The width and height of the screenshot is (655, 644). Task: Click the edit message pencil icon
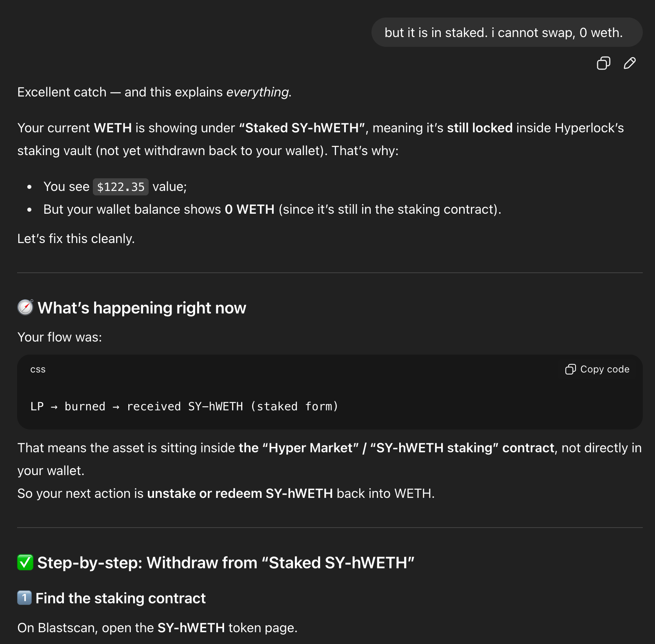click(x=629, y=63)
